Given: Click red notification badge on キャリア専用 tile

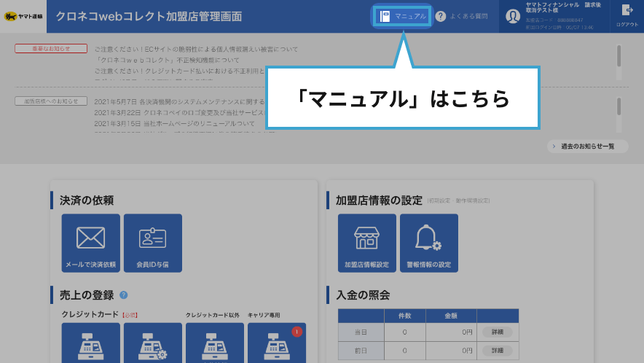Looking at the screenshot, I should point(297,332).
